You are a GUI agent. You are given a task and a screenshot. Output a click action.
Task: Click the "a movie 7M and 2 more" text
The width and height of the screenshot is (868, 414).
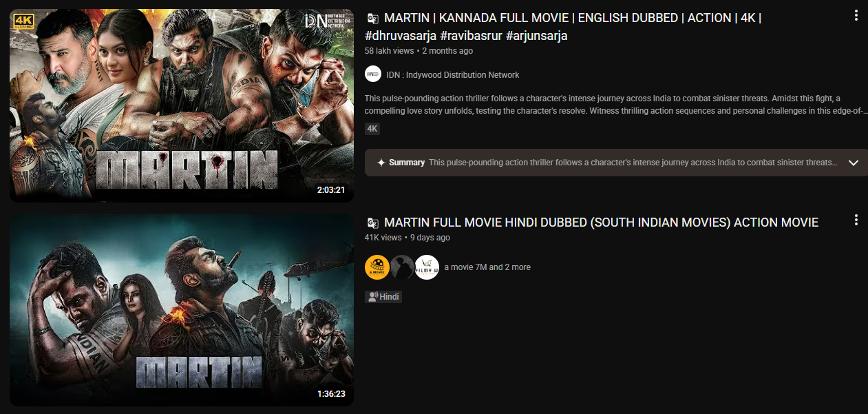point(487,267)
